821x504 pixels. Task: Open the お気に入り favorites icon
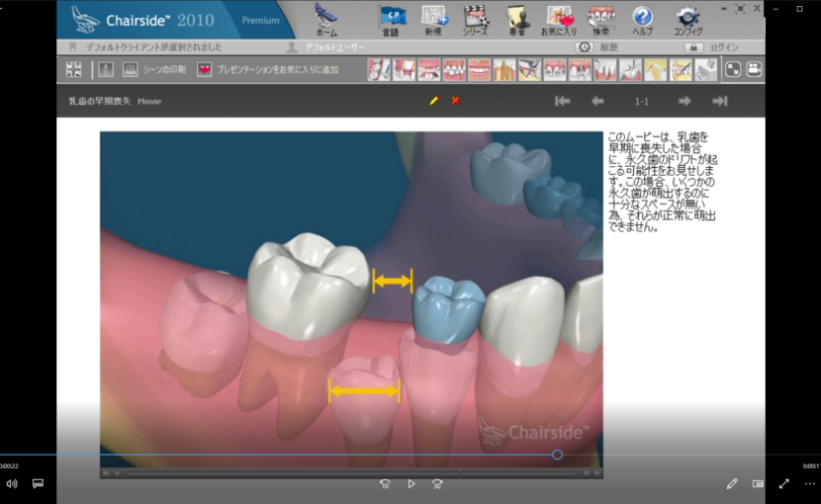pos(559,21)
